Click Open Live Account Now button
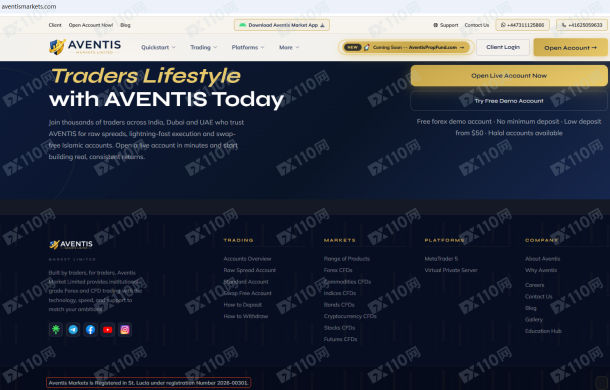 (x=509, y=76)
